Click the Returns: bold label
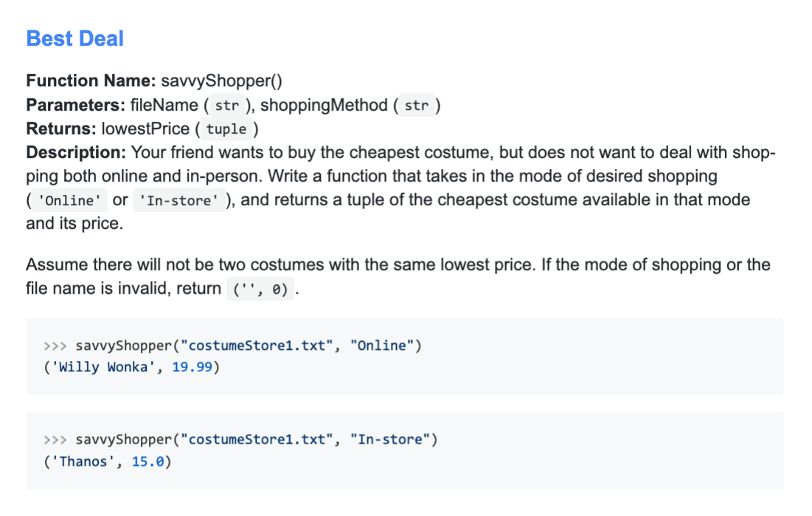 click(61, 128)
